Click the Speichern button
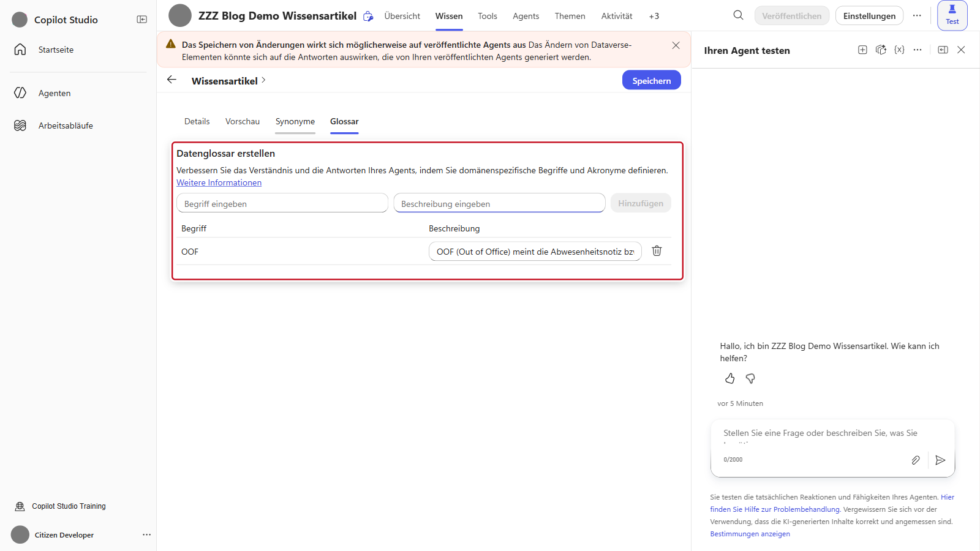980x551 pixels. click(652, 80)
